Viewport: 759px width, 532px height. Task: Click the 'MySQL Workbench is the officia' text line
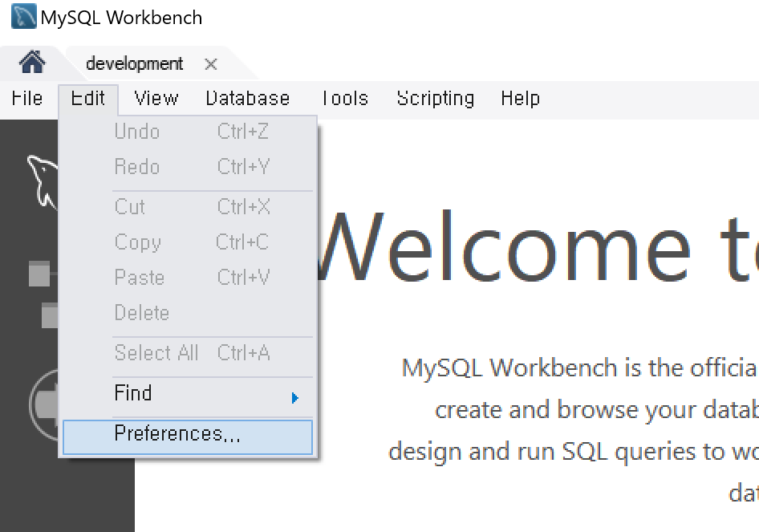pyautogui.click(x=580, y=368)
